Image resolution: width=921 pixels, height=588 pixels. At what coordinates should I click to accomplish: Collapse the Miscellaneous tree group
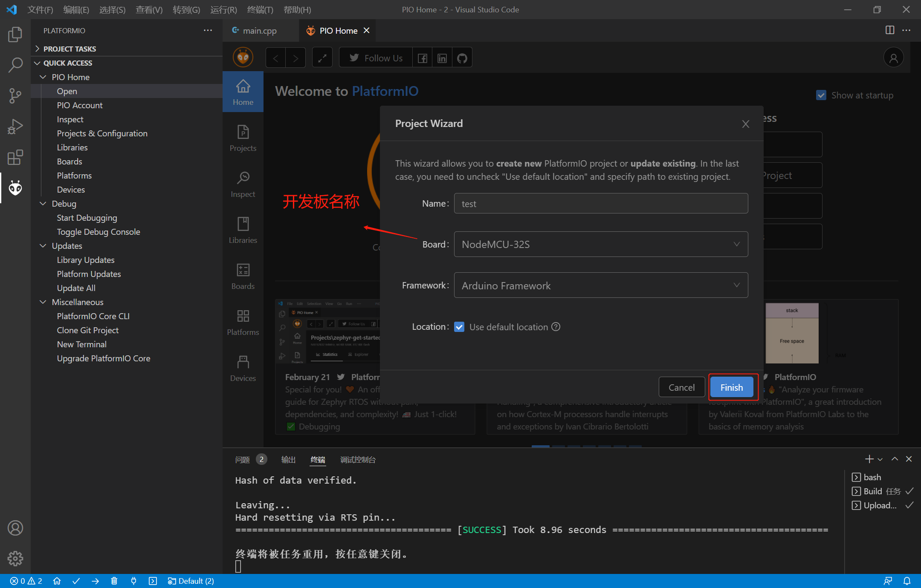point(127,302)
